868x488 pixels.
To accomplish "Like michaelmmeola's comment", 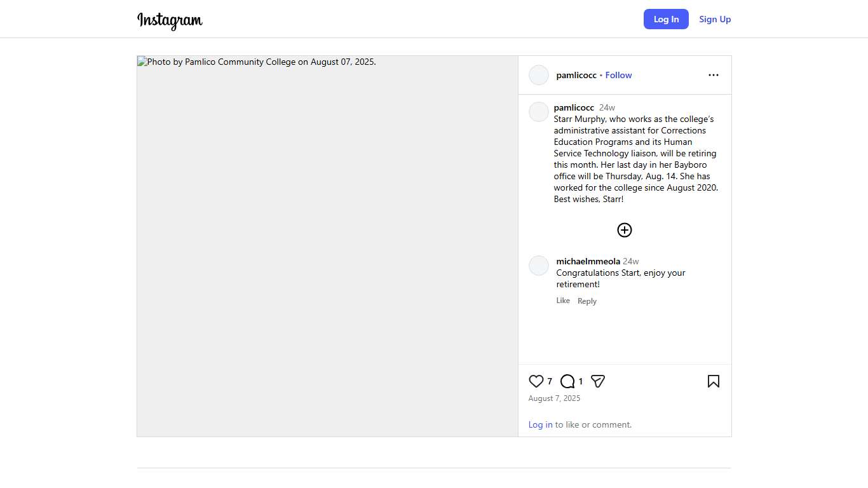I will tap(563, 301).
